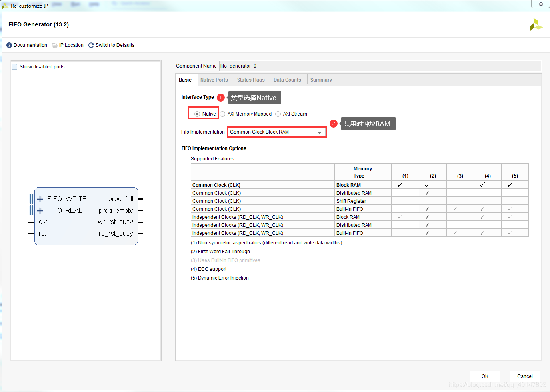Click Independent Clocks row with Block RAM
550x392 pixels.
coord(360,217)
